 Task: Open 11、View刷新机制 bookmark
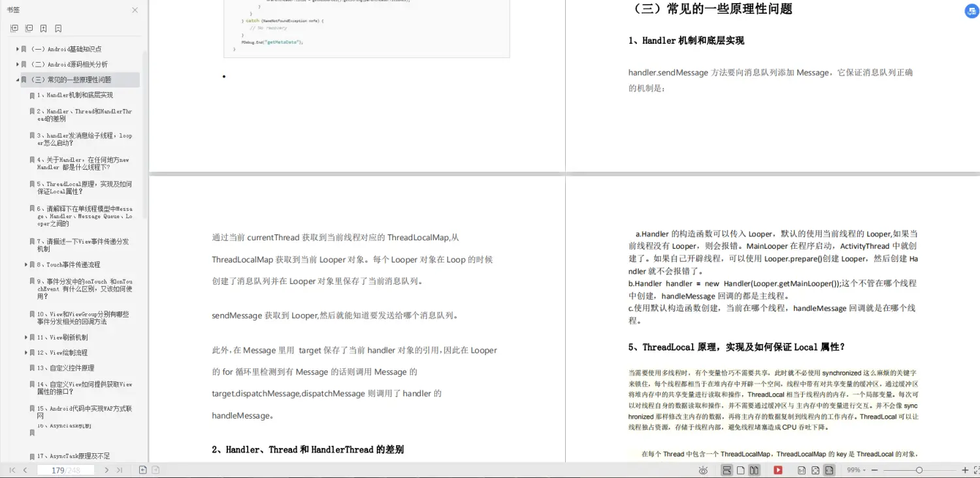[62, 338]
